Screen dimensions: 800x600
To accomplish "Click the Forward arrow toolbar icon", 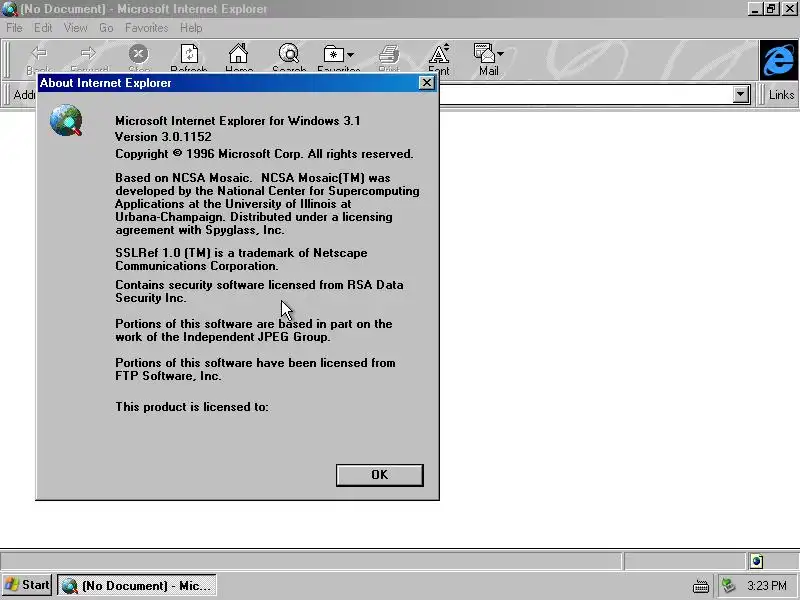I will point(88,53).
